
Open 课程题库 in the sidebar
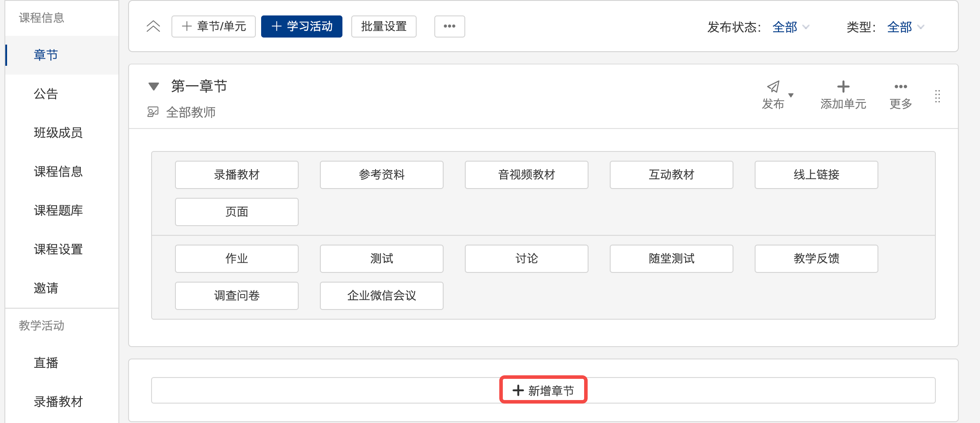(x=58, y=210)
